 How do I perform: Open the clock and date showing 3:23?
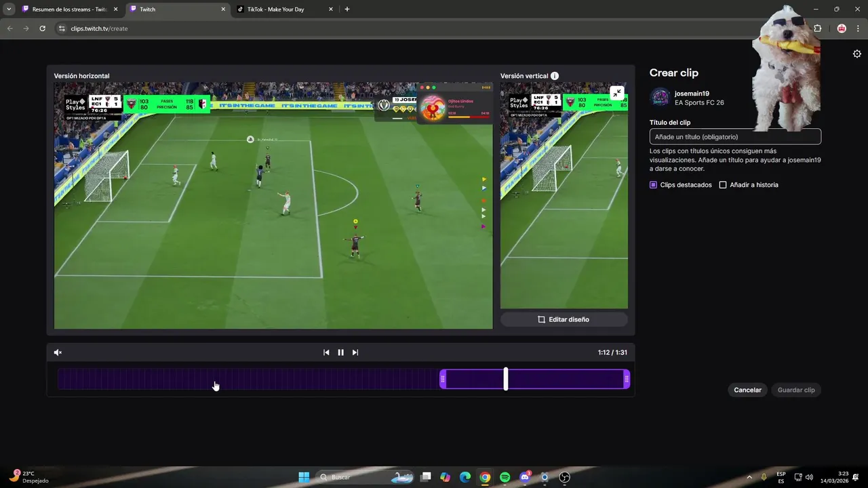(834, 477)
